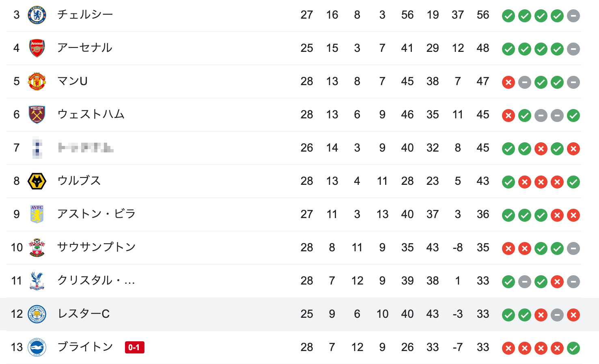Click the West Ham crest

click(37, 115)
